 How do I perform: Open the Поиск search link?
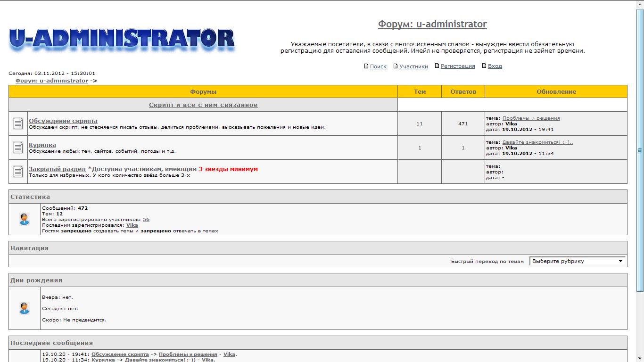pos(378,66)
